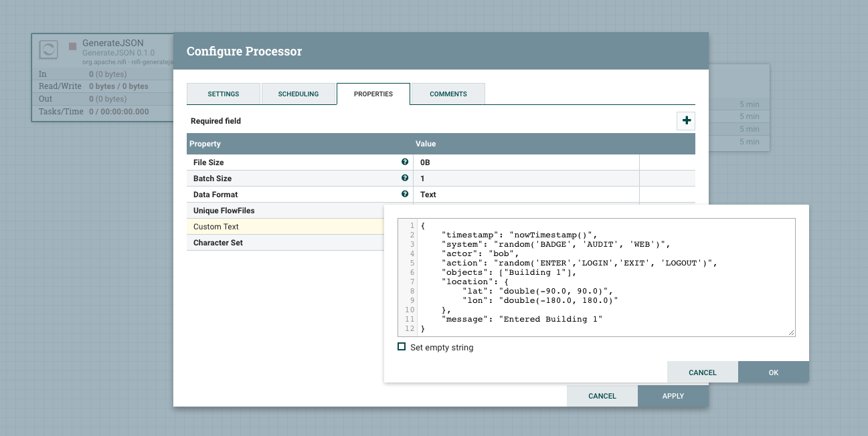
Task: Select the File Size value 0B
Action: 426,162
